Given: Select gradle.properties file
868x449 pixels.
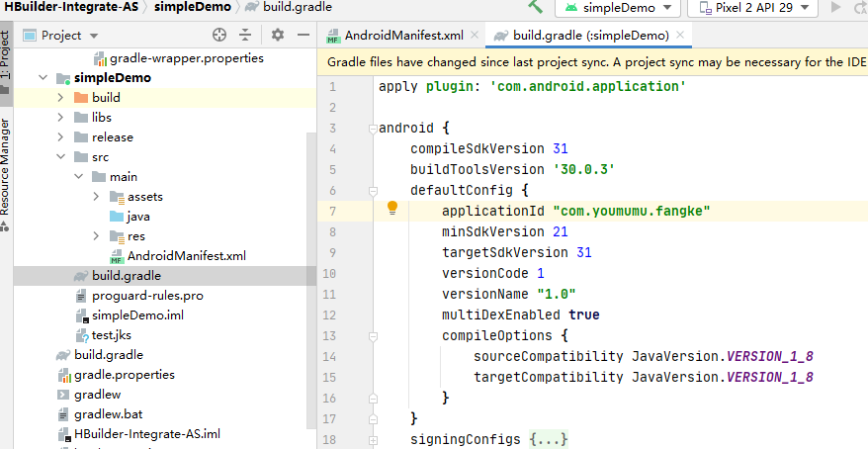Looking at the screenshot, I should point(124,375).
